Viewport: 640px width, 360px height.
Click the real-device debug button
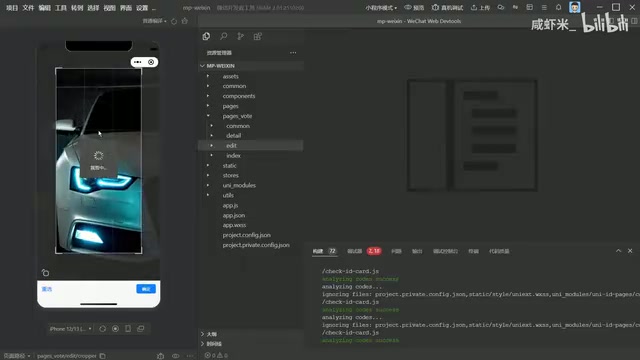click(x=447, y=7)
